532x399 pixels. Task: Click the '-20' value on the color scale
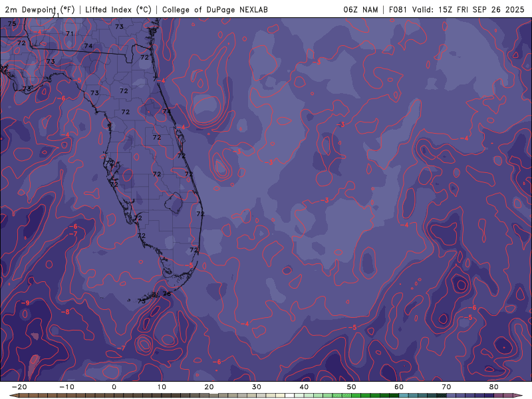point(19,387)
